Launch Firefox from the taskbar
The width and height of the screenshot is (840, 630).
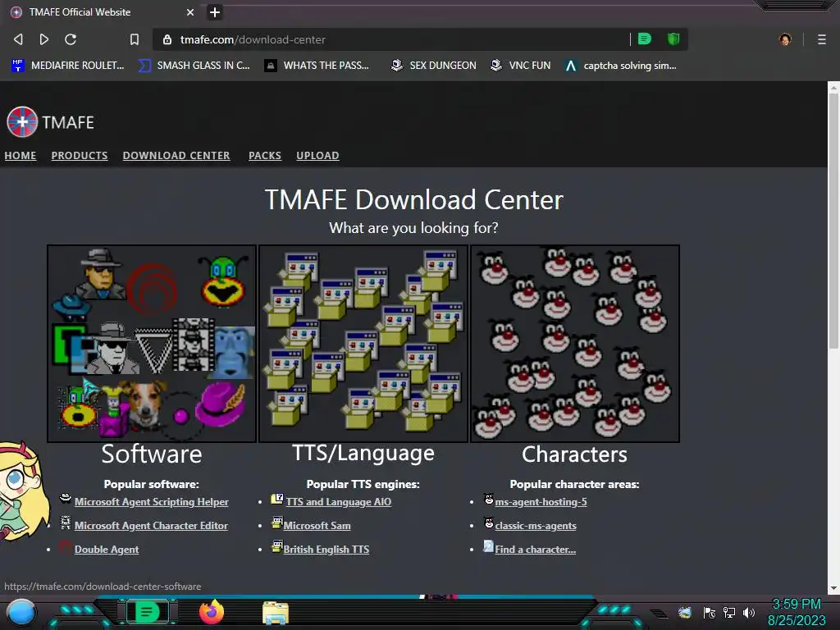[x=212, y=612]
